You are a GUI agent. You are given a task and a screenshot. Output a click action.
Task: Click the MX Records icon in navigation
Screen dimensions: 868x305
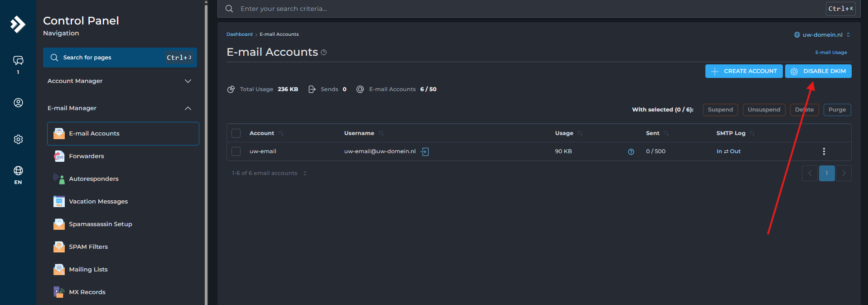tap(59, 292)
